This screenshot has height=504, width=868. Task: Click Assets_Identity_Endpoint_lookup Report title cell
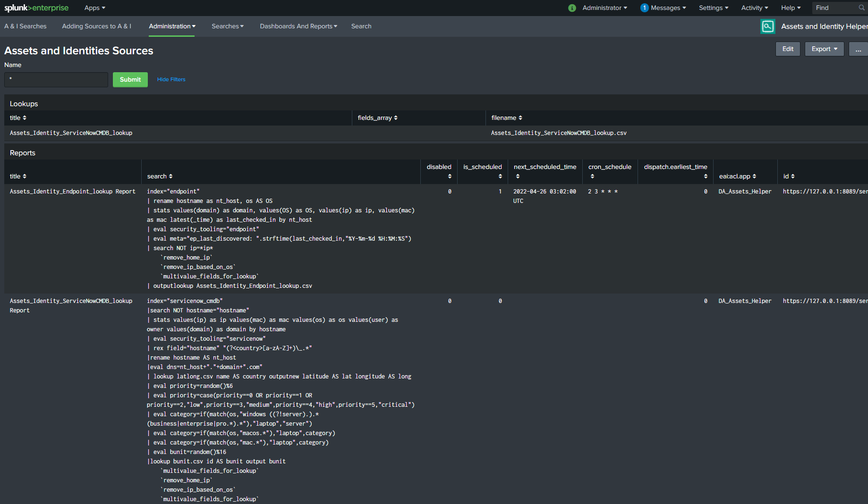(x=72, y=192)
